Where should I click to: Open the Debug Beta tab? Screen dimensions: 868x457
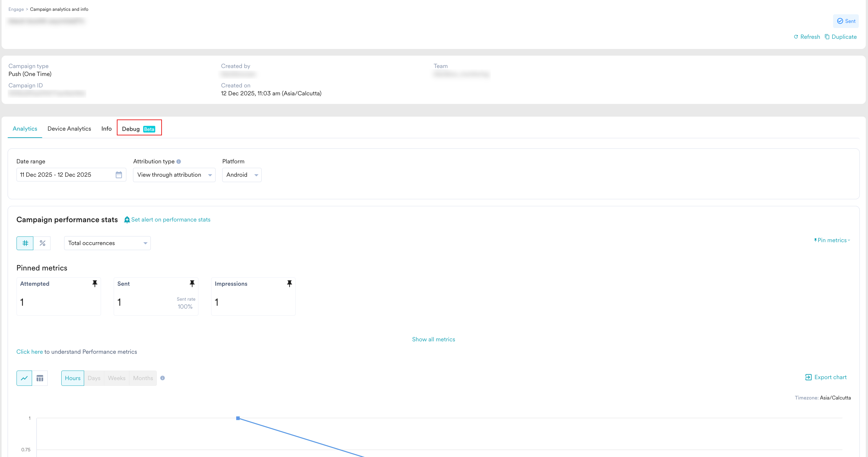click(138, 129)
